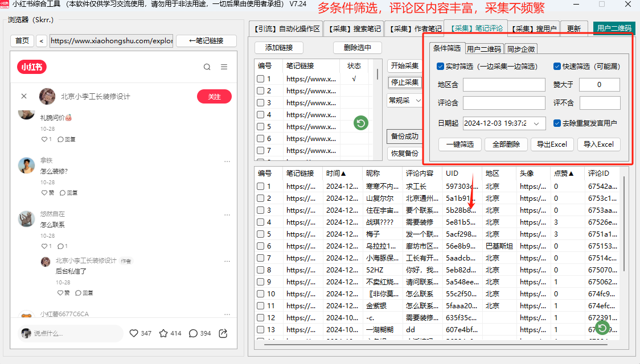Click the star favorite icon showing 414

[163, 333]
